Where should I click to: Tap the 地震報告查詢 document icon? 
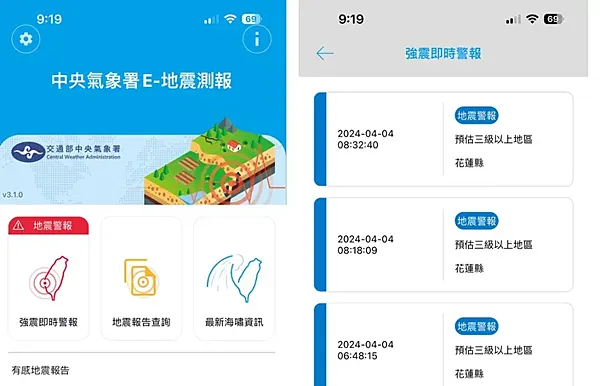point(141,278)
